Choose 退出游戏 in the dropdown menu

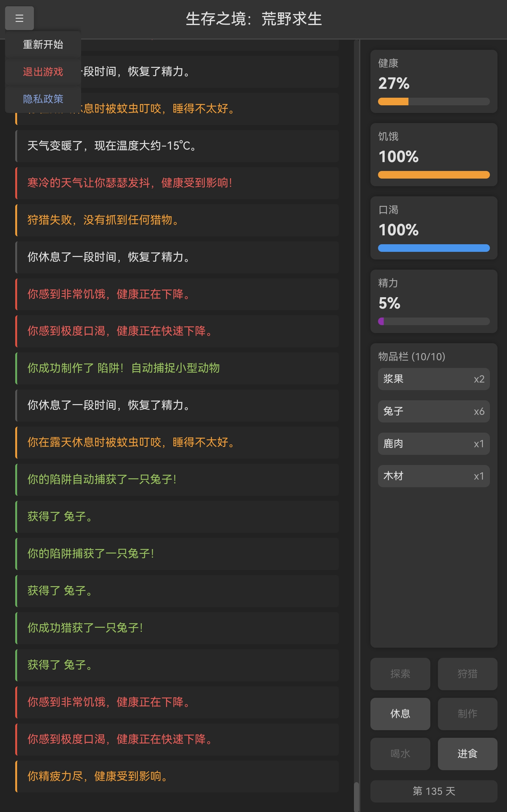43,72
